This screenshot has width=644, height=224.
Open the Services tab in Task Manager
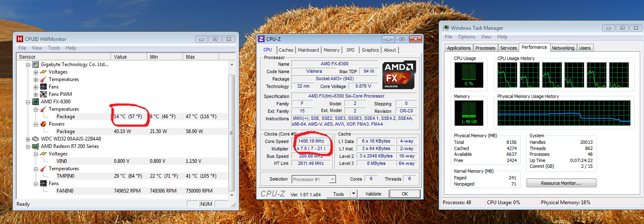point(508,48)
